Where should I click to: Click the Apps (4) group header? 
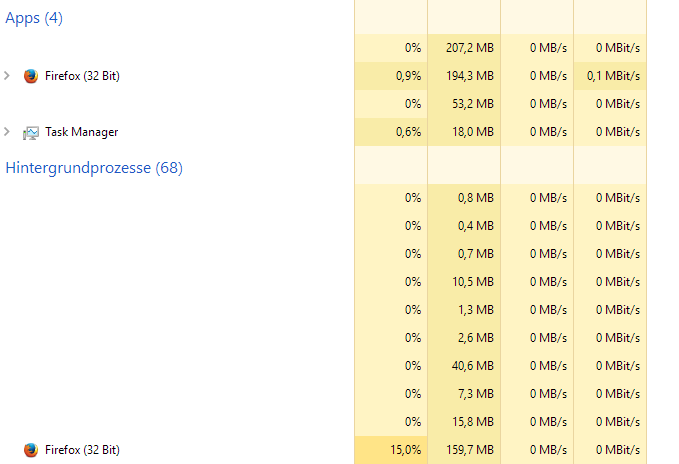pyautogui.click(x=34, y=18)
